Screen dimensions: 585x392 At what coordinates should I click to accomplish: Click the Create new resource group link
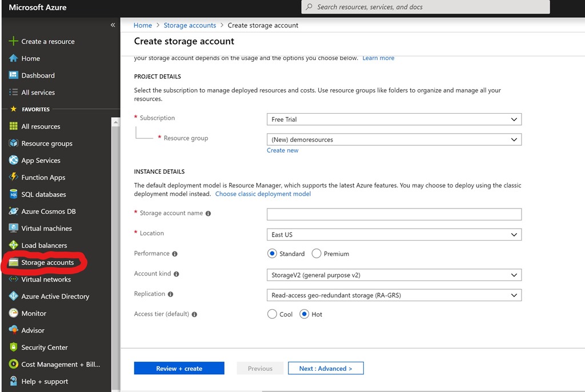[x=282, y=150]
